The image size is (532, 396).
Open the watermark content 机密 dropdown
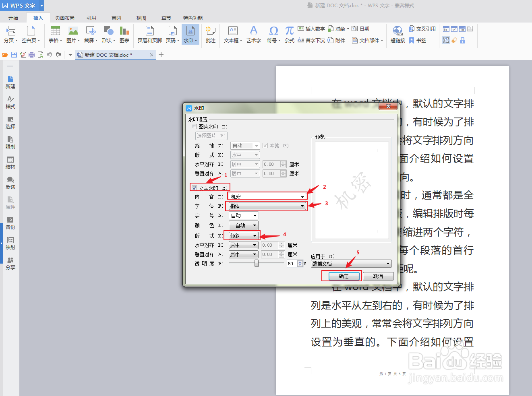click(x=303, y=196)
